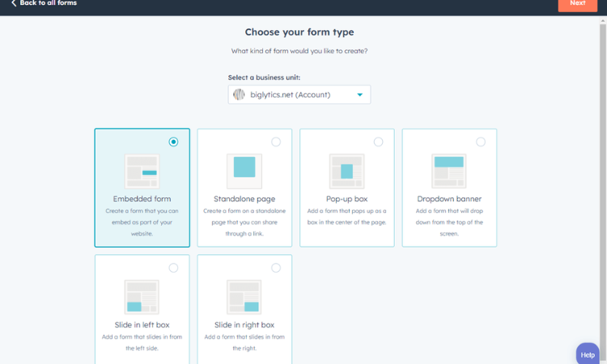607x364 pixels.
Task: Click the vertical page scrollbar
Action: [603, 192]
